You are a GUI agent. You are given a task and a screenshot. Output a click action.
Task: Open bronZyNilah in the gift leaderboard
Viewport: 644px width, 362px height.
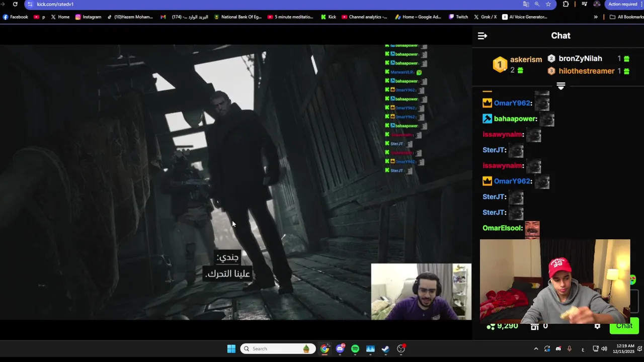coord(580,58)
